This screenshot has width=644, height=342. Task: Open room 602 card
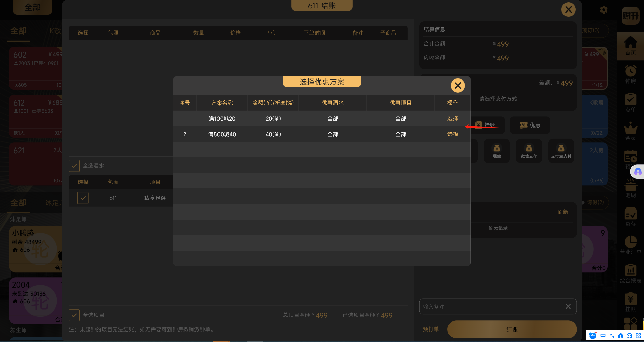(36, 68)
